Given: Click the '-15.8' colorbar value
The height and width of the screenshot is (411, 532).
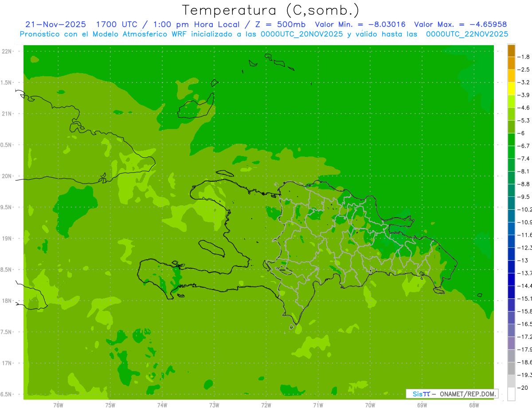Looking at the screenshot, I should click(525, 311).
